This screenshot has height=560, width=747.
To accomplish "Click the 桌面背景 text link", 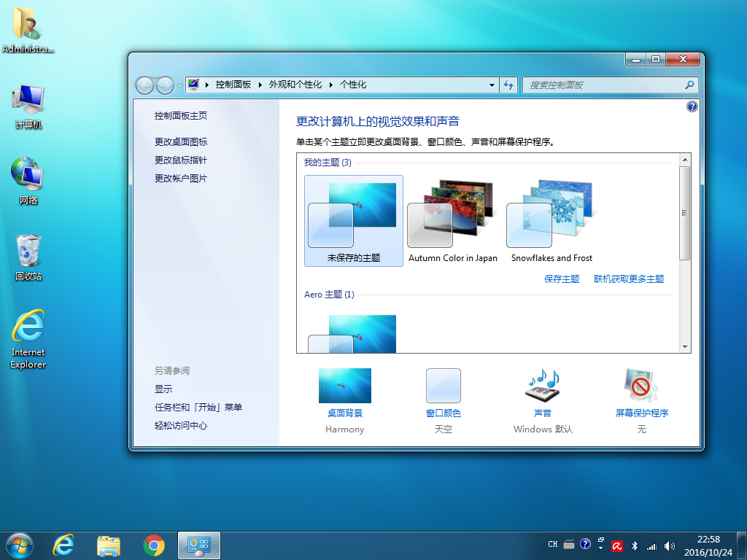I will [x=345, y=413].
